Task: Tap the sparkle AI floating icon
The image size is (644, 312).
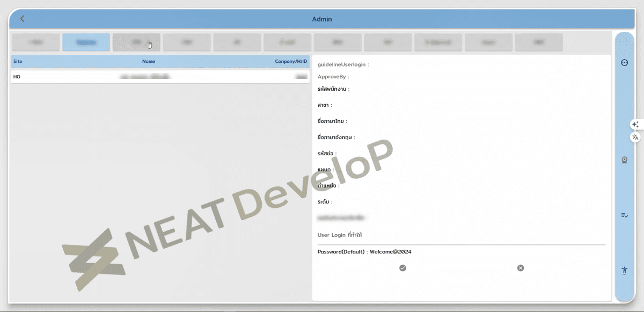Action: 635,124
